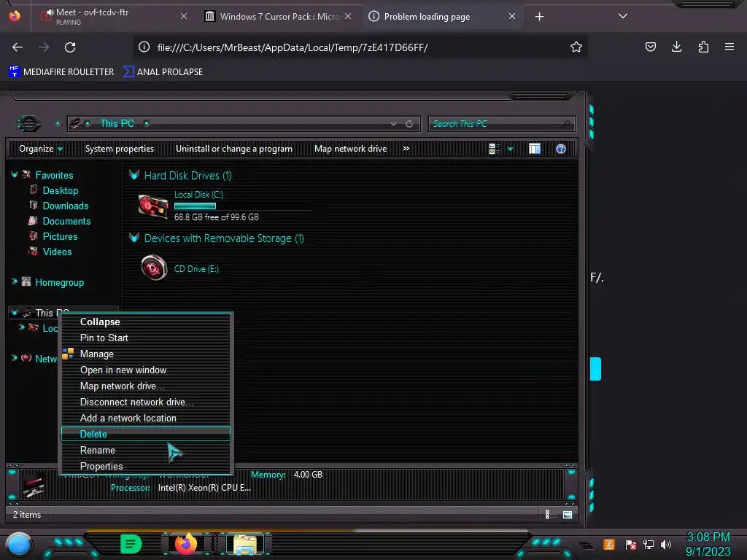Choose Open in new window

coord(146,370)
